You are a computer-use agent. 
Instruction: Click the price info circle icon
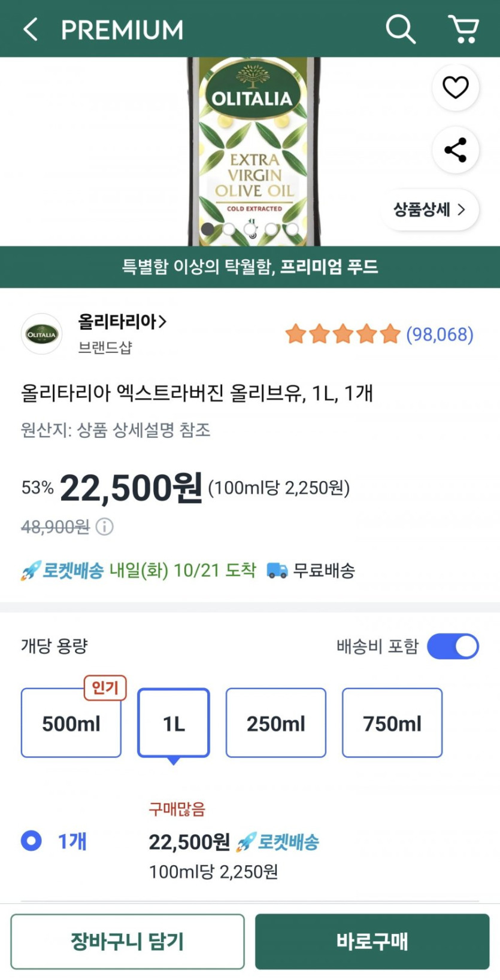(105, 526)
